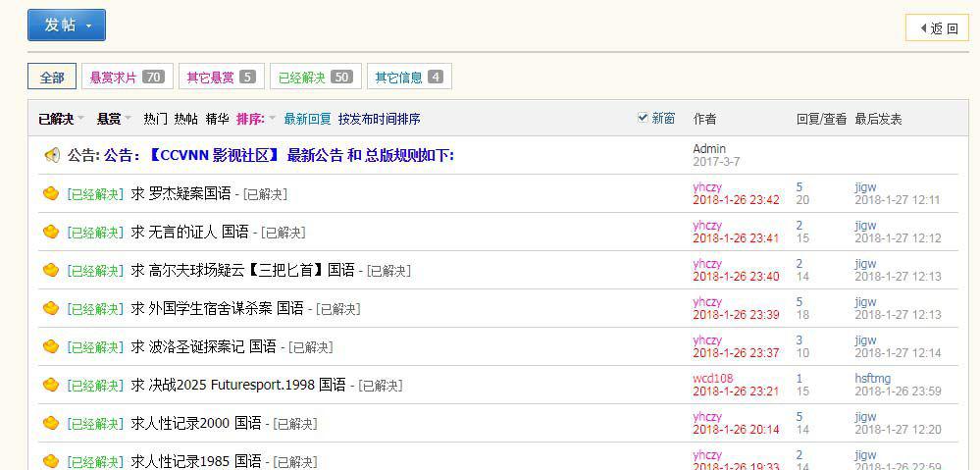Click the 最后发表 column header
This screenshot has width=980, height=470.
879,119
